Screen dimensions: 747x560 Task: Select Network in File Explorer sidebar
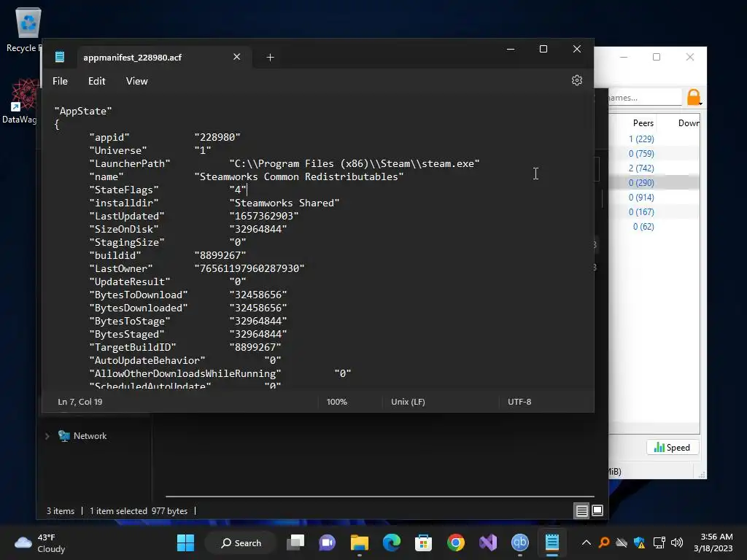(90, 436)
